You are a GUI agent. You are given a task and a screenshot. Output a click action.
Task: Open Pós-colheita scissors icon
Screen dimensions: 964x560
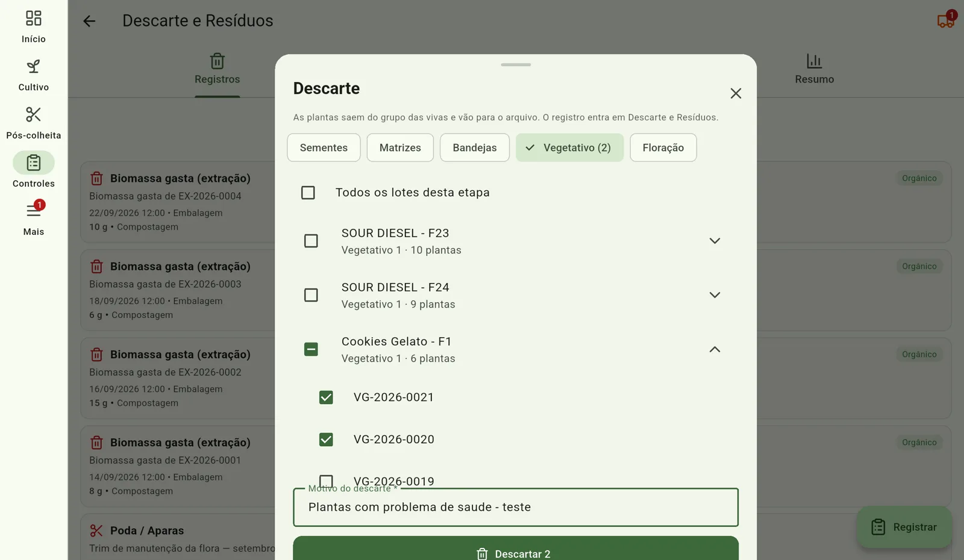click(34, 114)
